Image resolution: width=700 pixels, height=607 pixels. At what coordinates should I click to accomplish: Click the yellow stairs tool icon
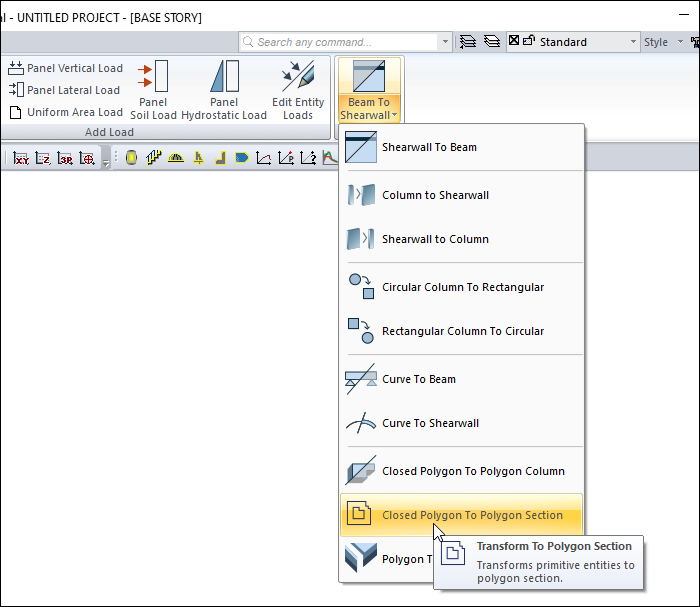(153, 158)
